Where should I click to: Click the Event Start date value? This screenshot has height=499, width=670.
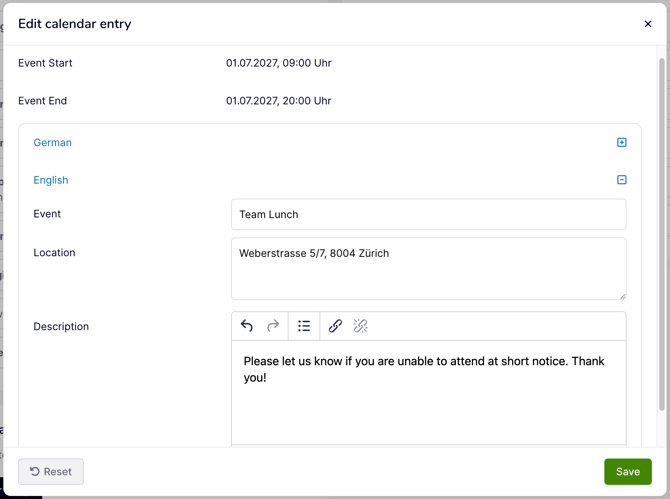tap(279, 63)
